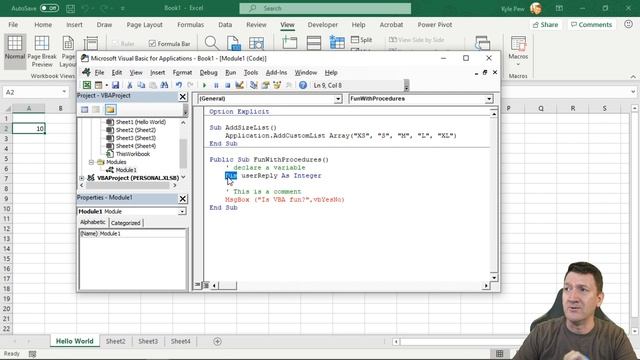Viewport: 640px width, 360px height.
Task: Run the macro with the green play icon
Action: pyautogui.click(x=204, y=85)
